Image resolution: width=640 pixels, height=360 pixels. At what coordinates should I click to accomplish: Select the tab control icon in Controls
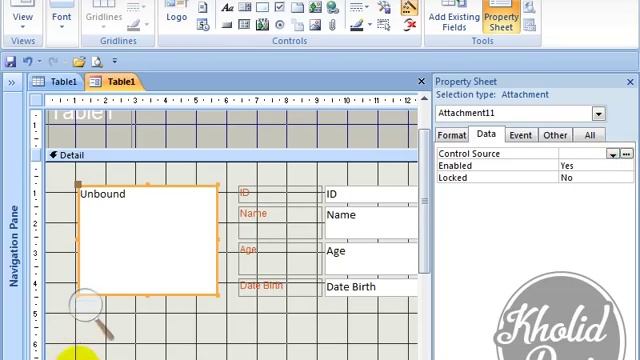click(x=297, y=7)
